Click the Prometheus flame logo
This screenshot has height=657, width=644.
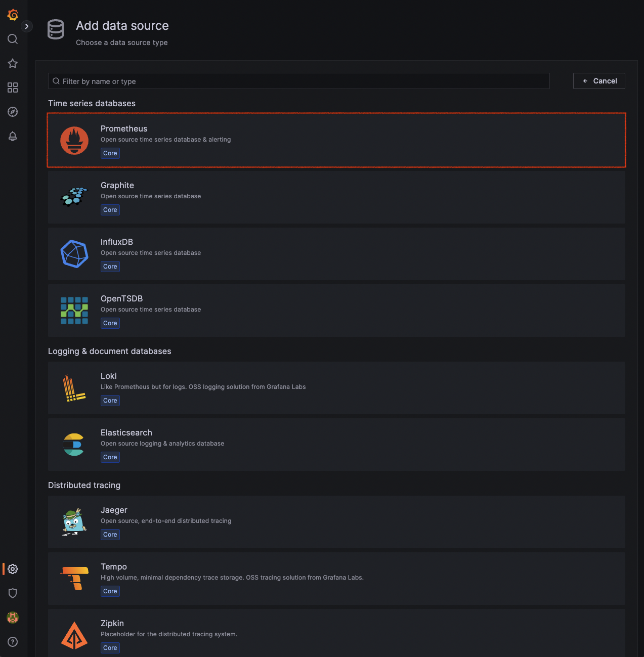coord(74,140)
